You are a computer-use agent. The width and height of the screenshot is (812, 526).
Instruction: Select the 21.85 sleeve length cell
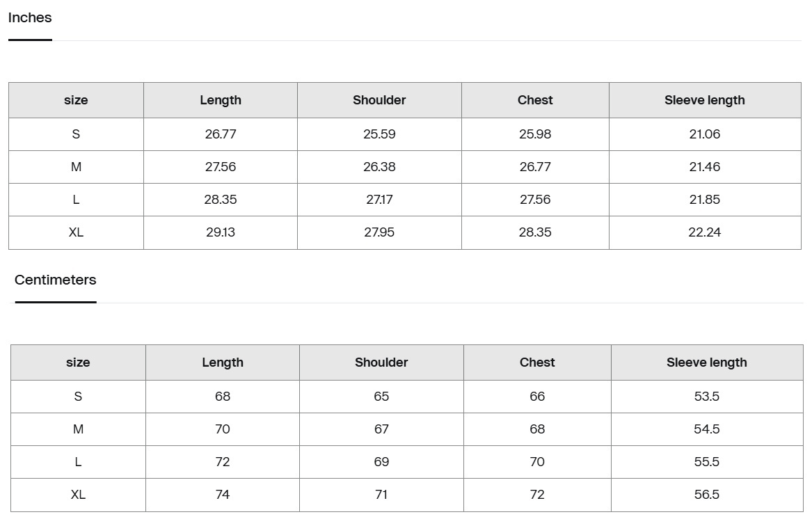(704, 200)
